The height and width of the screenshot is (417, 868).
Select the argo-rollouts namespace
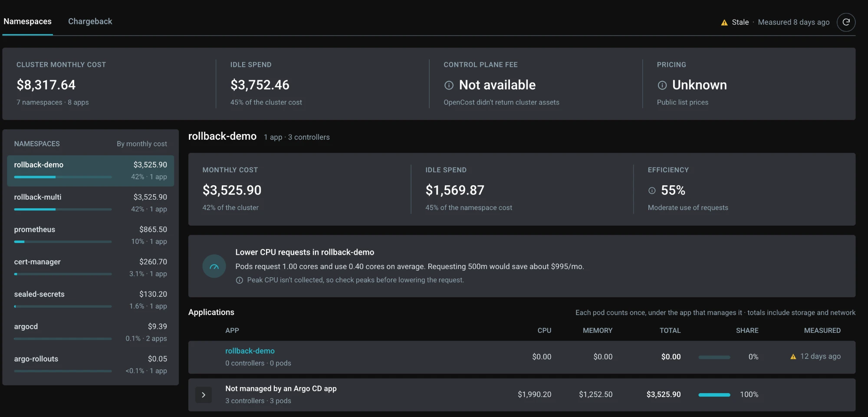click(90, 365)
